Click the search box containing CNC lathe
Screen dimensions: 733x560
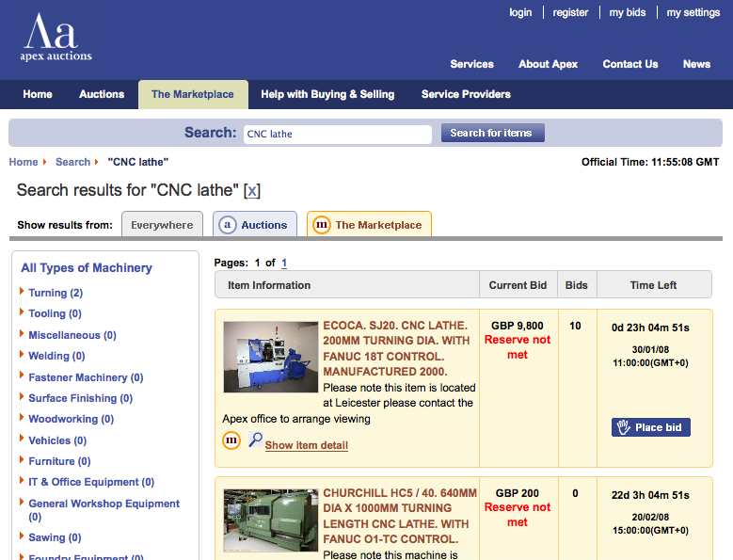pos(338,135)
